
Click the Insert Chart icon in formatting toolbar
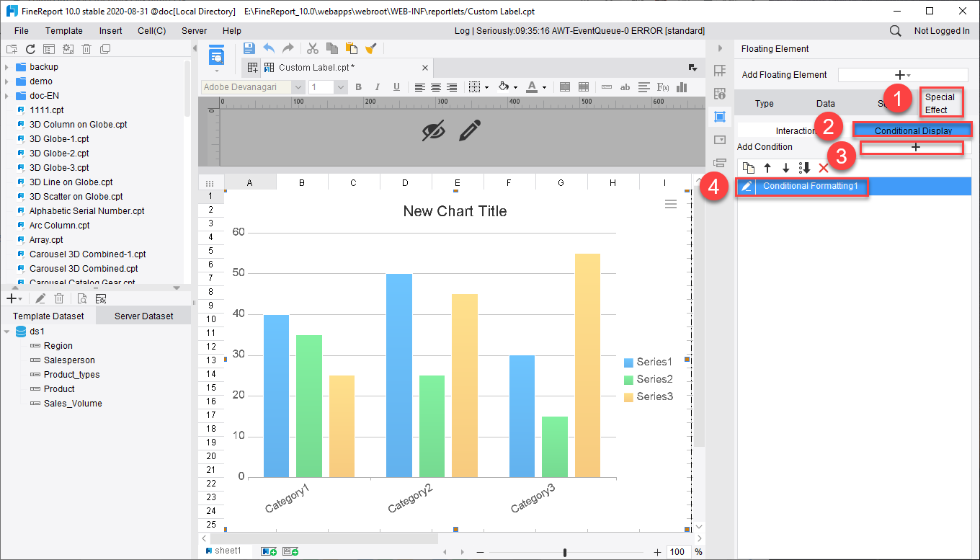[x=681, y=87]
